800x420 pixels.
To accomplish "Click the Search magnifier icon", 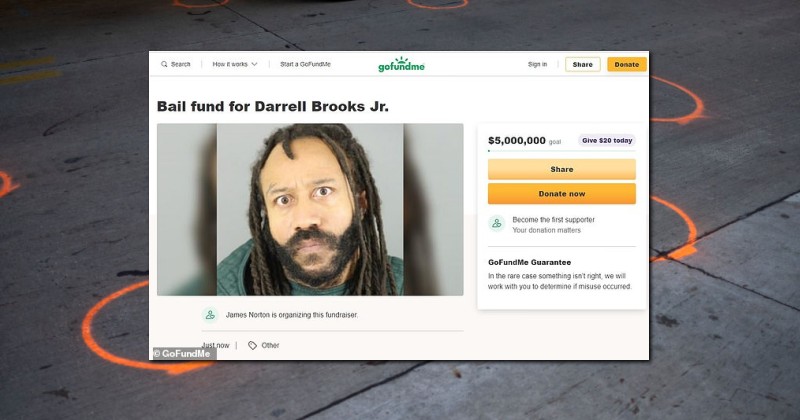I will [x=164, y=64].
